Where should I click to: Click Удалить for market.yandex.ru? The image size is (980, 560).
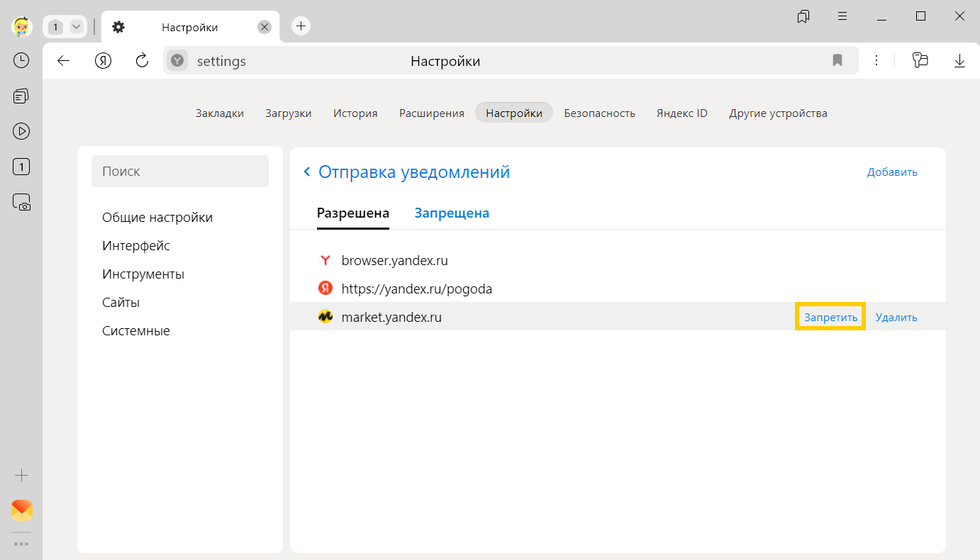pyautogui.click(x=896, y=318)
